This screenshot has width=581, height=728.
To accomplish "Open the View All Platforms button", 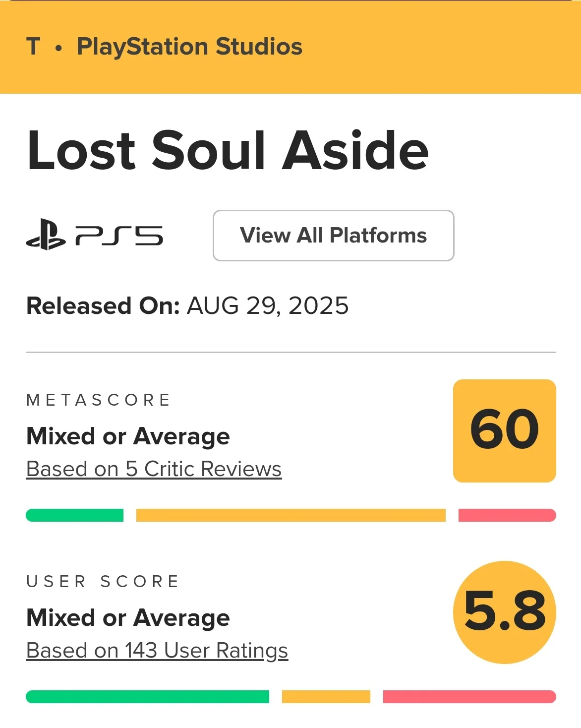I will [x=334, y=236].
